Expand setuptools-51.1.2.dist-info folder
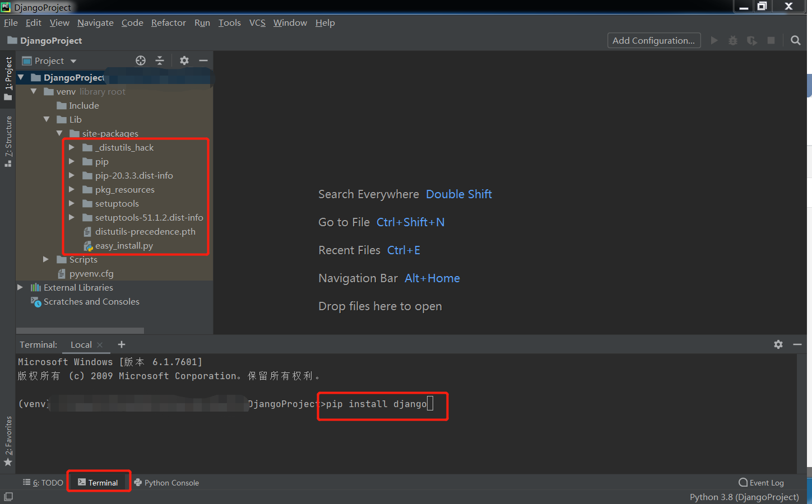The image size is (812, 504). (x=72, y=217)
